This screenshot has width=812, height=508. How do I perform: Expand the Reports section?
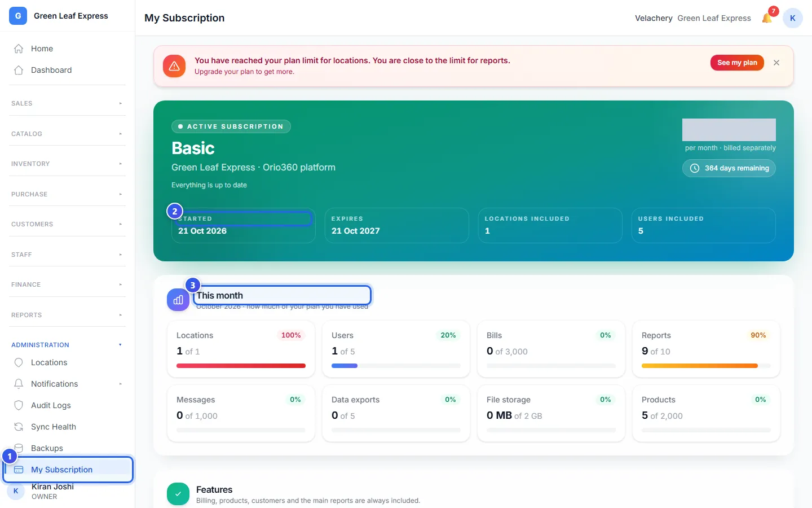pyautogui.click(x=67, y=315)
